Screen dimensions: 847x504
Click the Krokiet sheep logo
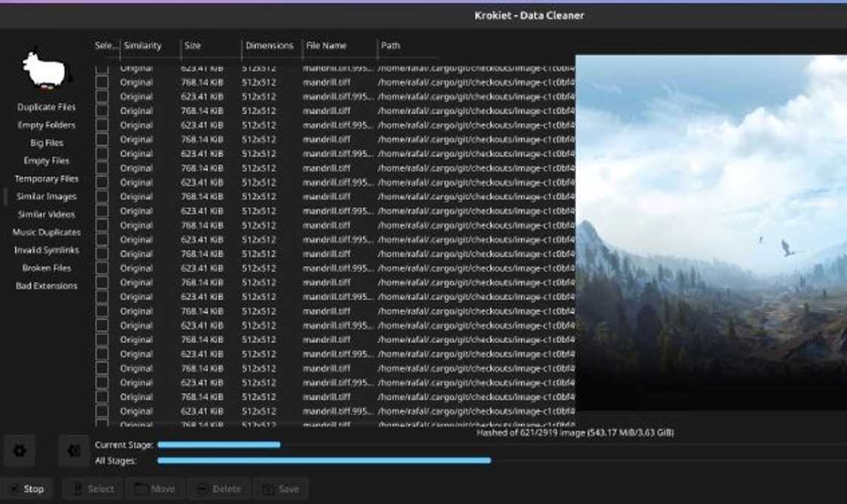(x=46, y=70)
